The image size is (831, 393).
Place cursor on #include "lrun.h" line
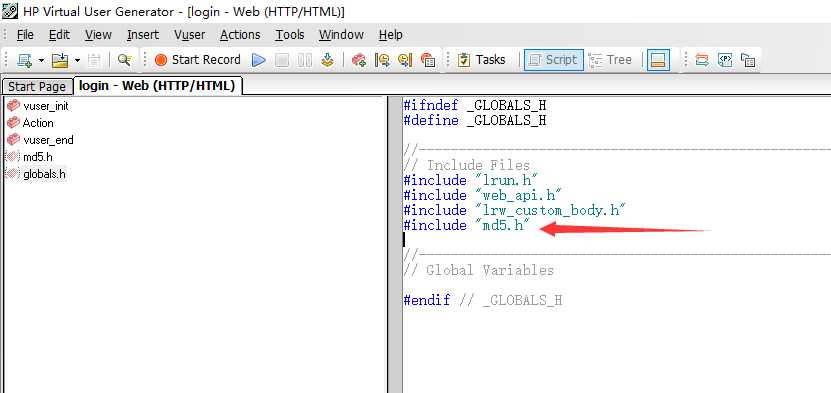471,181
